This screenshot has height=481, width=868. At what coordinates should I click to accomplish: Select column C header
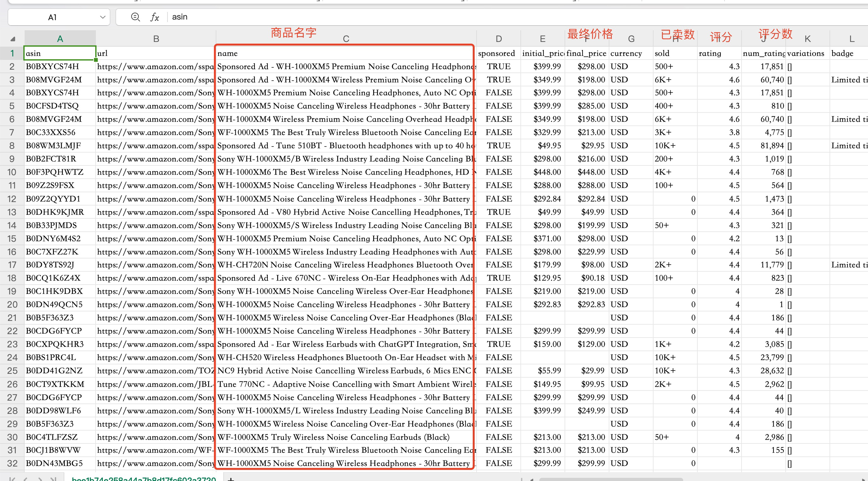tap(346, 39)
